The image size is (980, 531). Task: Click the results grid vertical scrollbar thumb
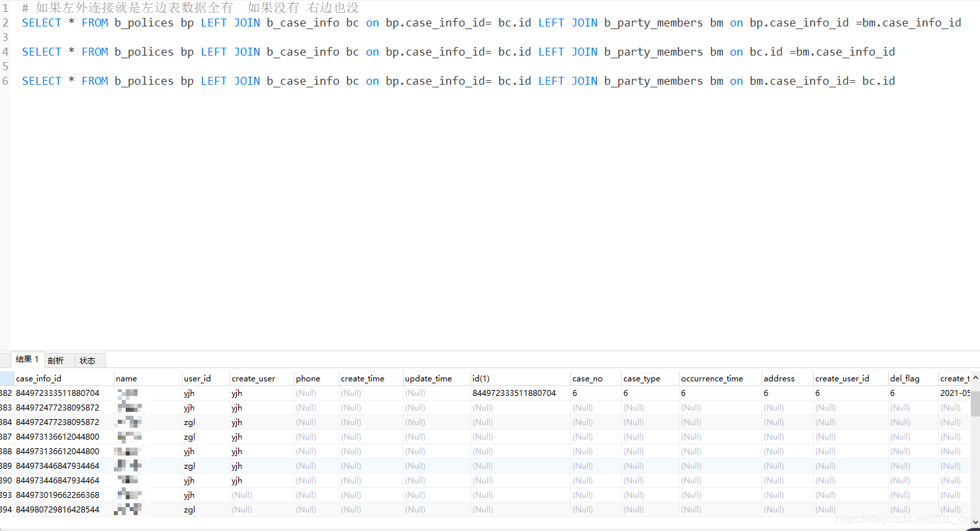(x=975, y=403)
